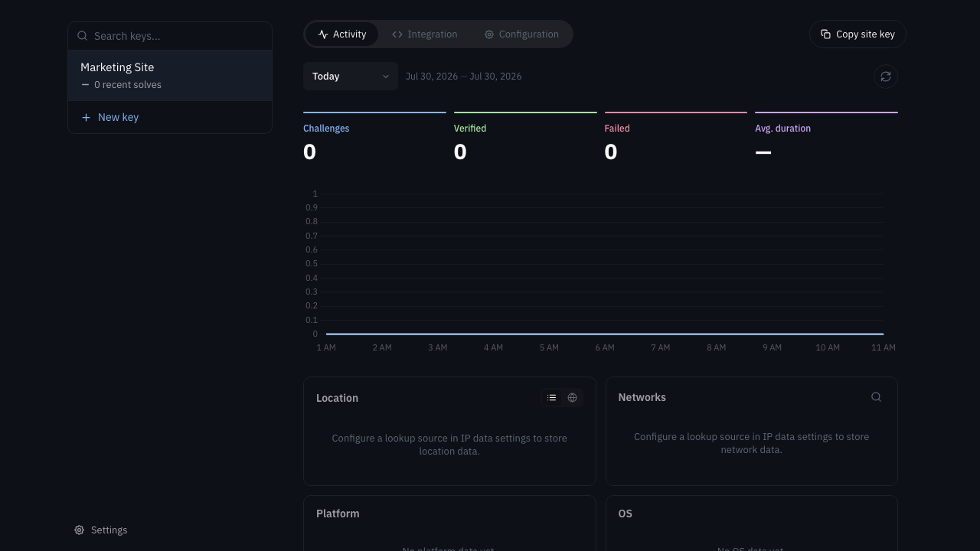Screen dimensions: 980x551
Task: Open the Today date range dropdown
Action: point(351,77)
